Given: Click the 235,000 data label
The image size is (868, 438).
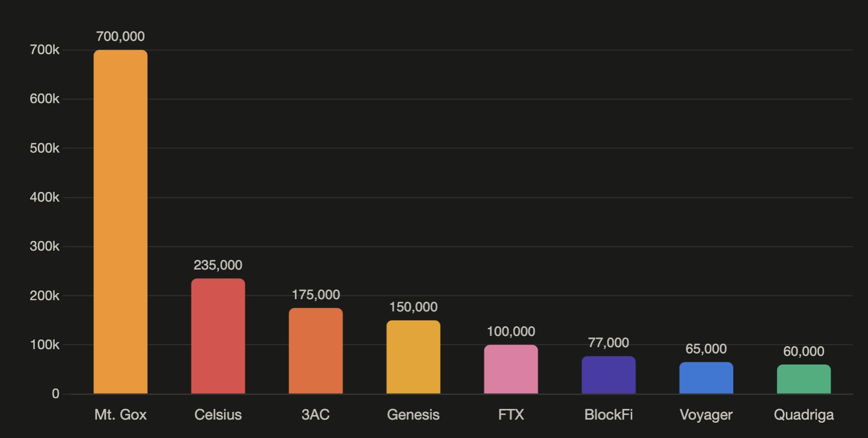Looking at the screenshot, I should [x=218, y=265].
